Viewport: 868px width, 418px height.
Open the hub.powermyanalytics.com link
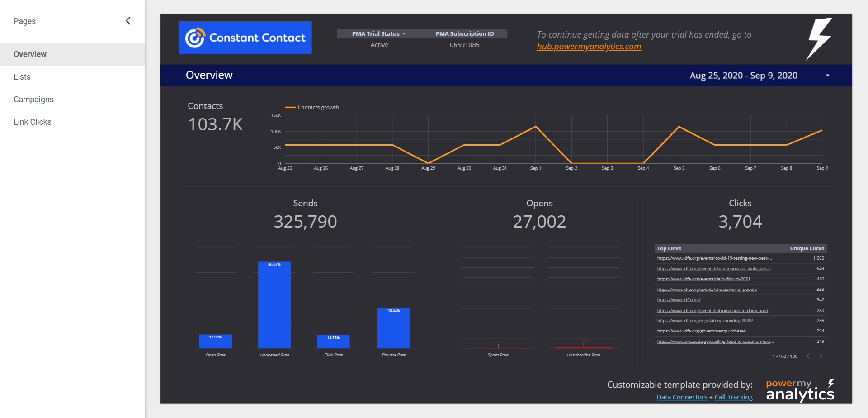click(x=589, y=46)
